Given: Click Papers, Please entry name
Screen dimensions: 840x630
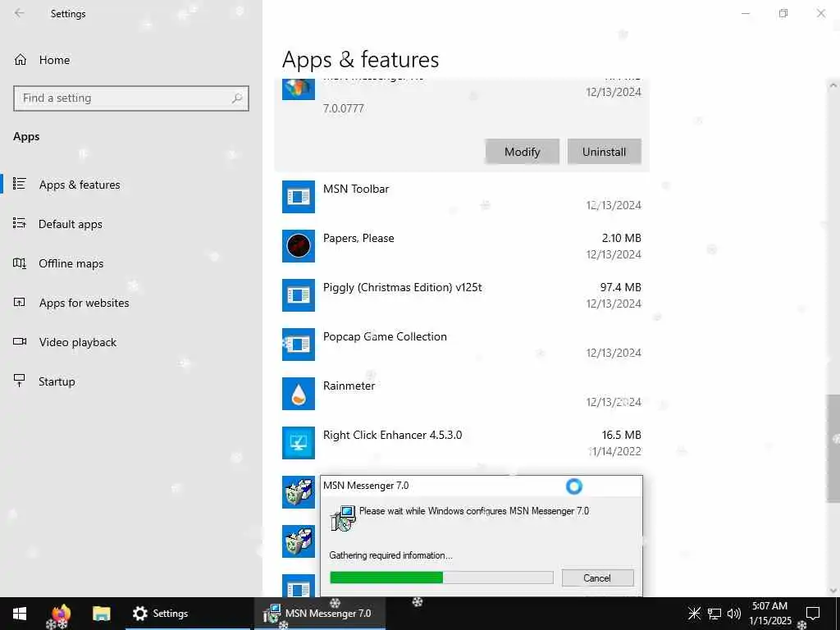Looking at the screenshot, I should [x=358, y=238].
